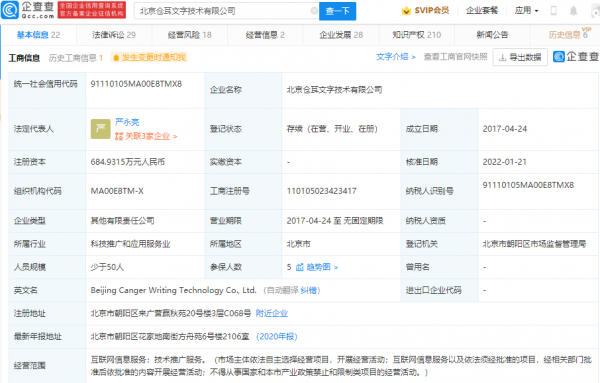Expand the 应用 dropdown menu
Viewport: 600px width, 383px height.
pos(527,11)
